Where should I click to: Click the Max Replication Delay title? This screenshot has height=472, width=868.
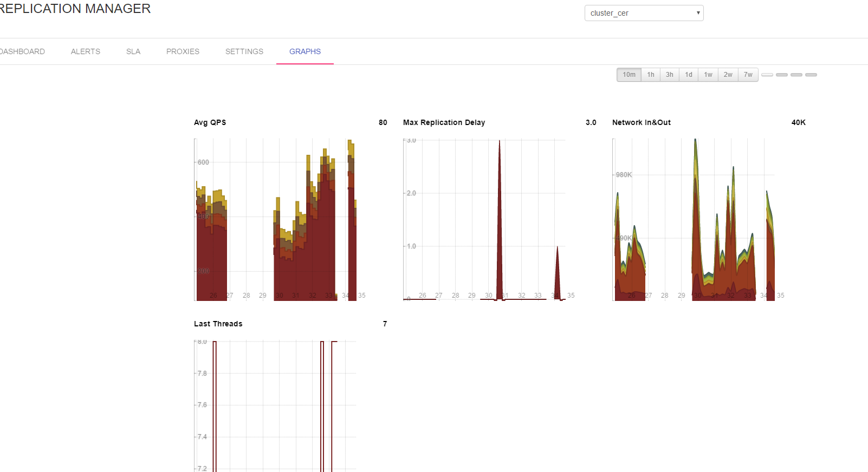click(444, 122)
